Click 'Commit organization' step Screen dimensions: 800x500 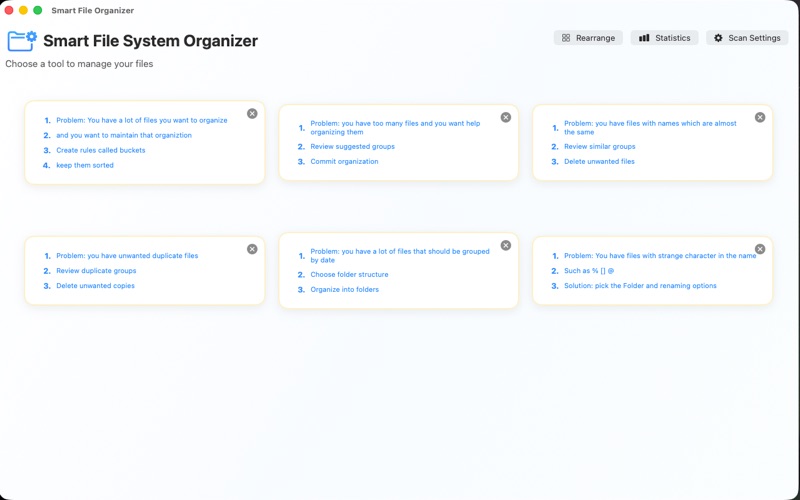coord(344,161)
